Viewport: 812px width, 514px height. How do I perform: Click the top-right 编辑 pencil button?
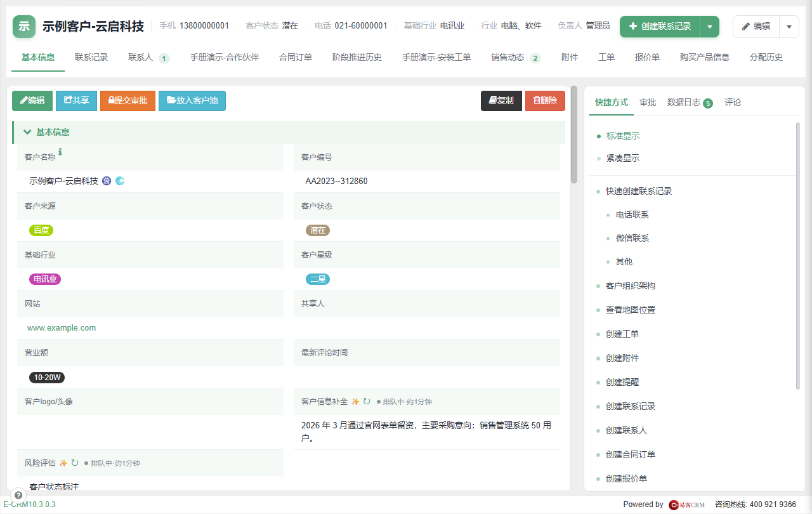[756, 27]
